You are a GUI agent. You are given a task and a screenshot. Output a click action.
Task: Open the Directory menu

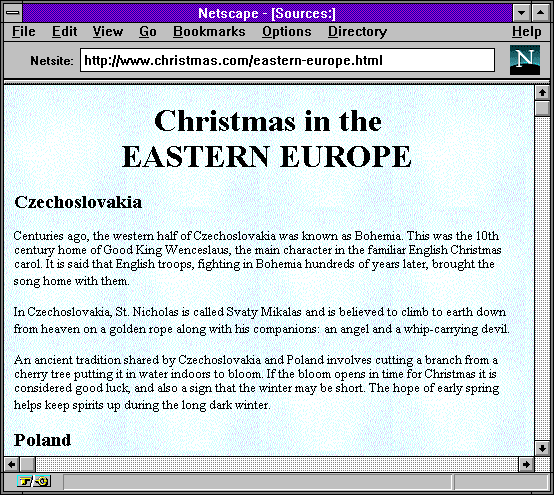point(357,32)
